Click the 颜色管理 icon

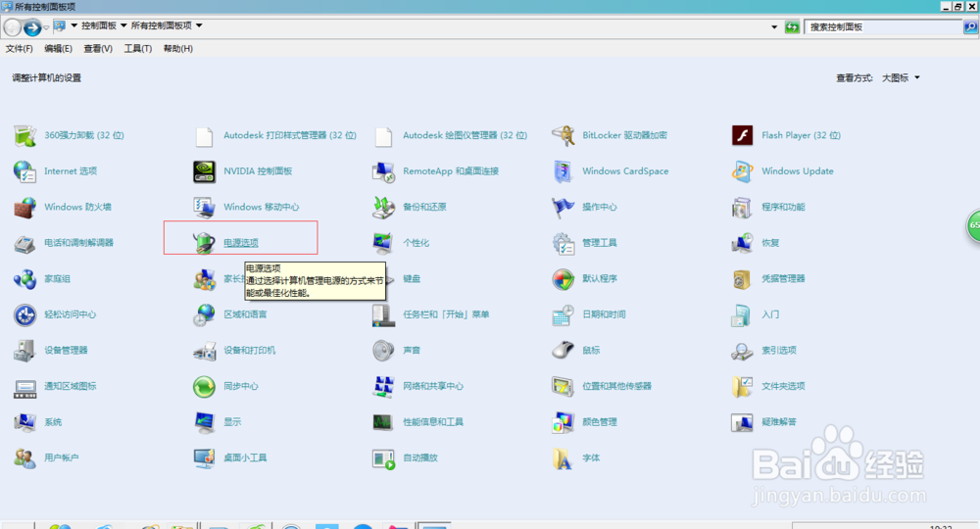(563, 422)
